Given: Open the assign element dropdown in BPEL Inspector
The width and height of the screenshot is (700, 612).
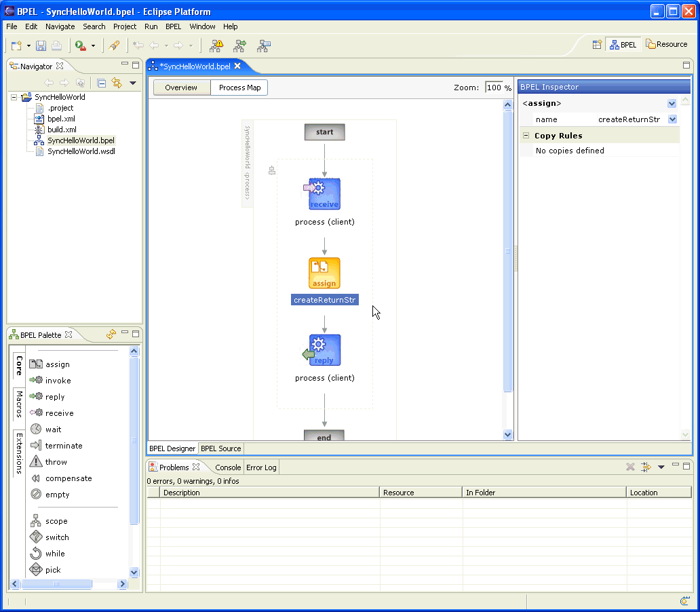Looking at the screenshot, I should (x=672, y=103).
